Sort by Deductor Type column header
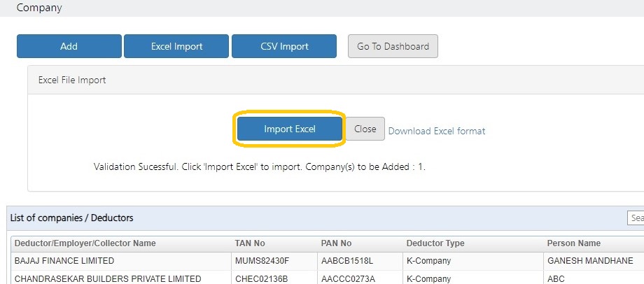The image size is (644, 284). point(435,243)
